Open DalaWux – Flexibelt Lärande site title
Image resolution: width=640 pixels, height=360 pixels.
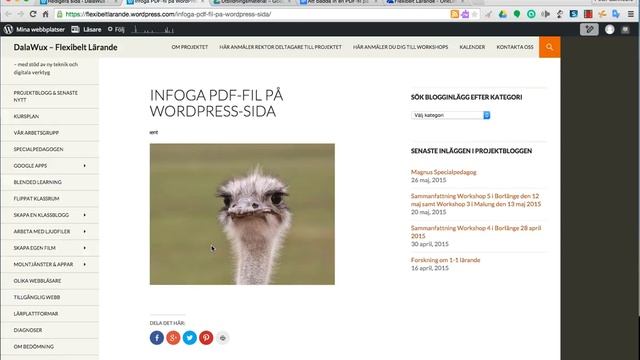65,47
